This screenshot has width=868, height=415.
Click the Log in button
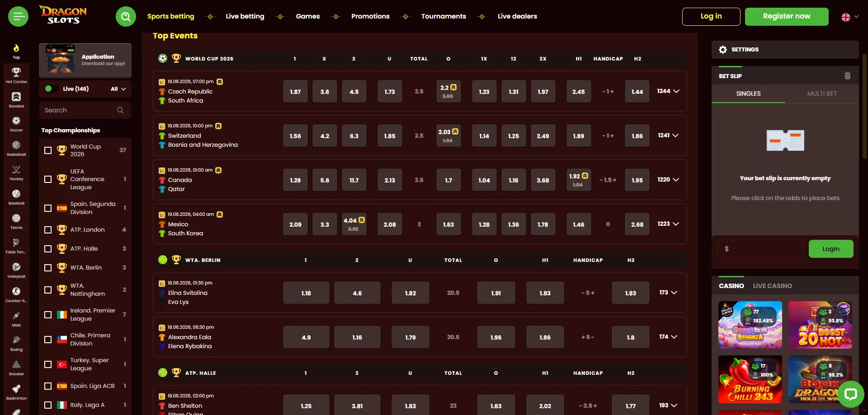tap(711, 17)
